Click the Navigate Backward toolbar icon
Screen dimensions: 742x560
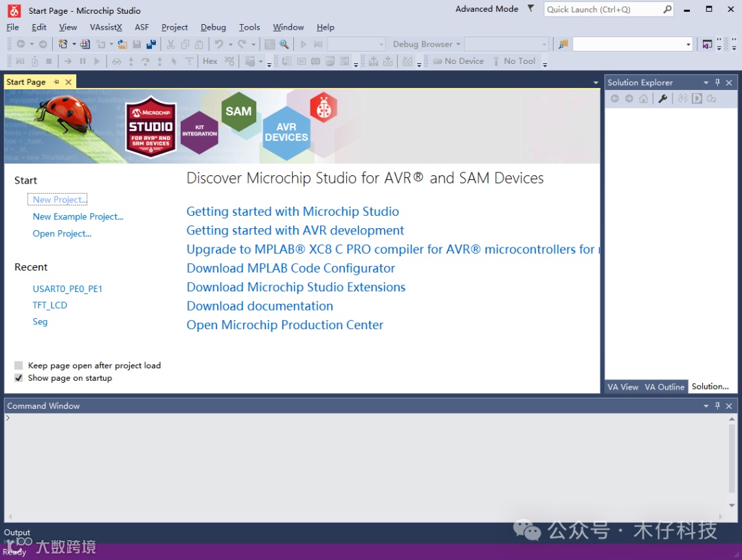pyautogui.click(x=21, y=44)
